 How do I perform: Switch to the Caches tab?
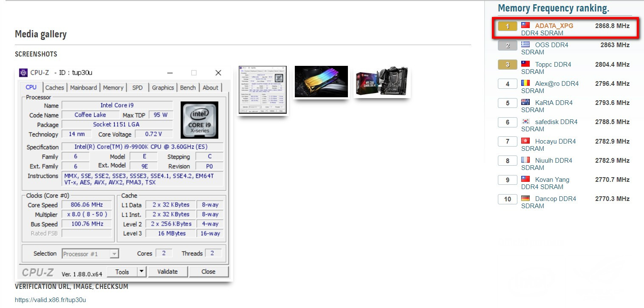tap(54, 88)
